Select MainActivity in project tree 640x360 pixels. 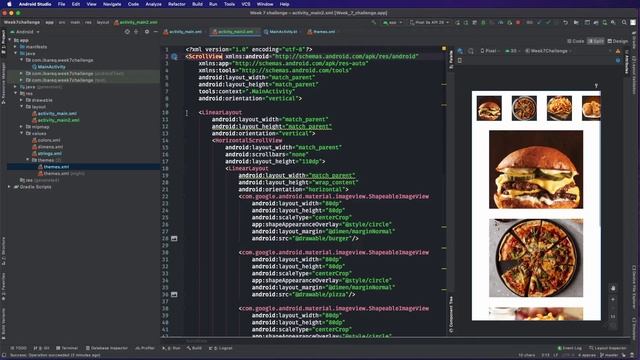click(x=49, y=67)
